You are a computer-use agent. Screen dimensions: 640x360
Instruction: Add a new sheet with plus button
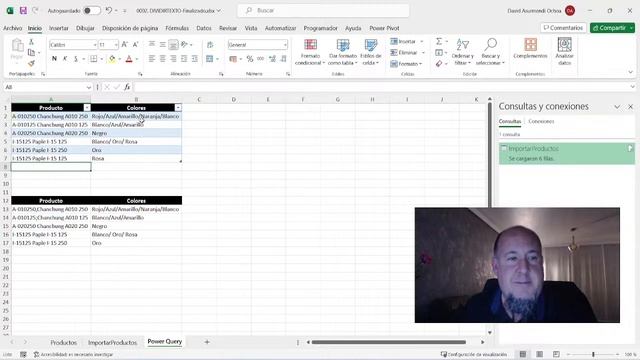click(x=207, y=342)
